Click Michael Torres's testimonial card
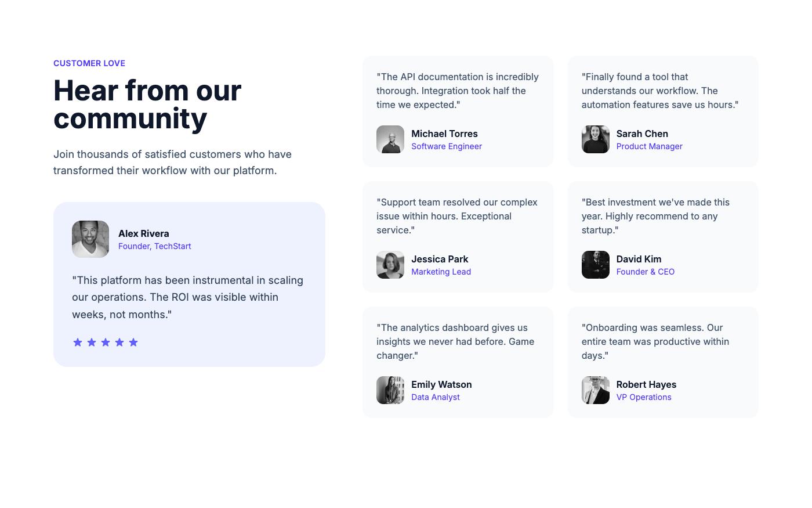Viewport: 812px width, 508px height. (458, 111)
